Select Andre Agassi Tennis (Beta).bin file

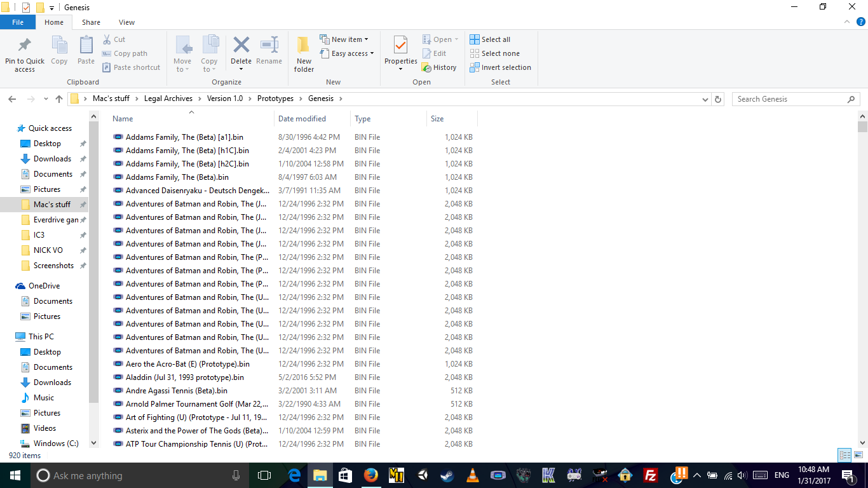point(177,391)
